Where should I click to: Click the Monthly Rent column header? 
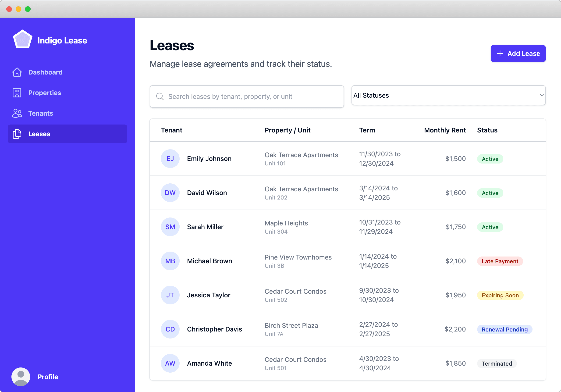pyautogui.click(x=444, y=130)
